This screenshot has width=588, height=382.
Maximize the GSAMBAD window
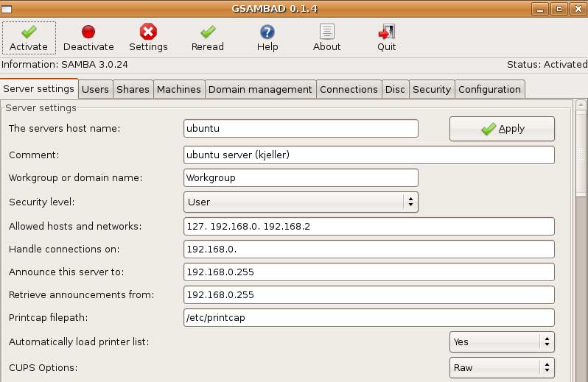(x=559, y=9)
